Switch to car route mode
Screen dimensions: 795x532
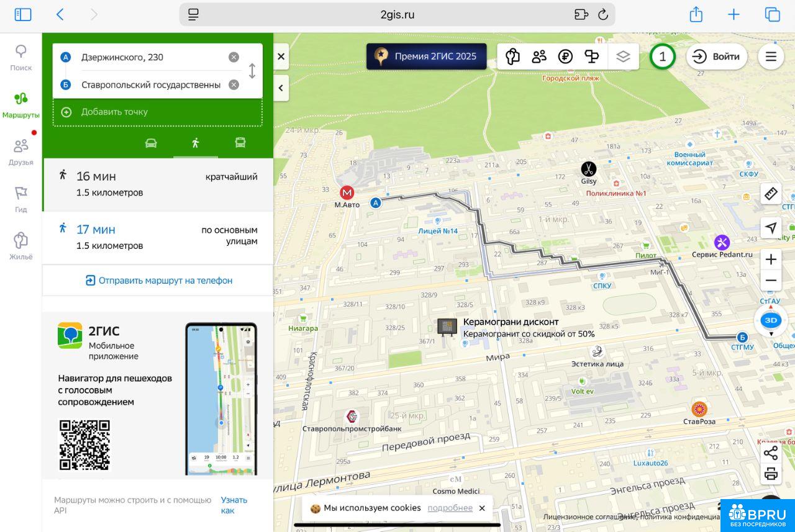[x=151, y=143]
